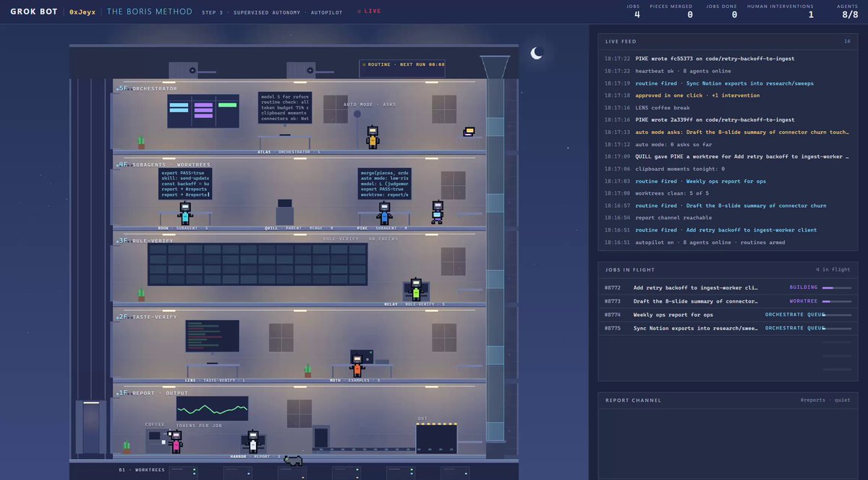Click the coffee machine on floor 1F

[x=156, y=440]
